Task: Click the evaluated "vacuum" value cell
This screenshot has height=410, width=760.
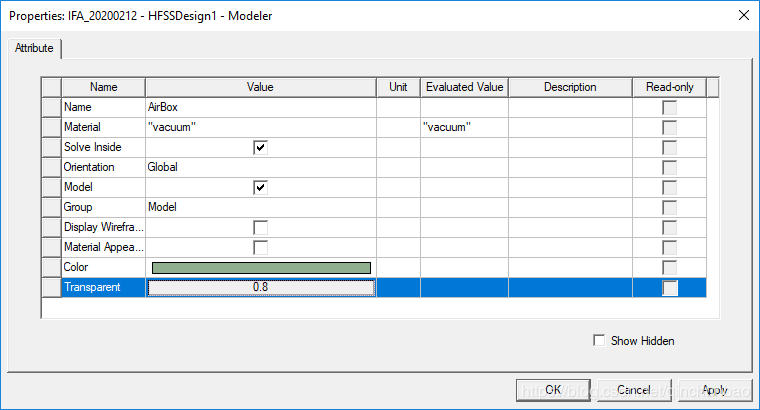Action: (464, 127)
